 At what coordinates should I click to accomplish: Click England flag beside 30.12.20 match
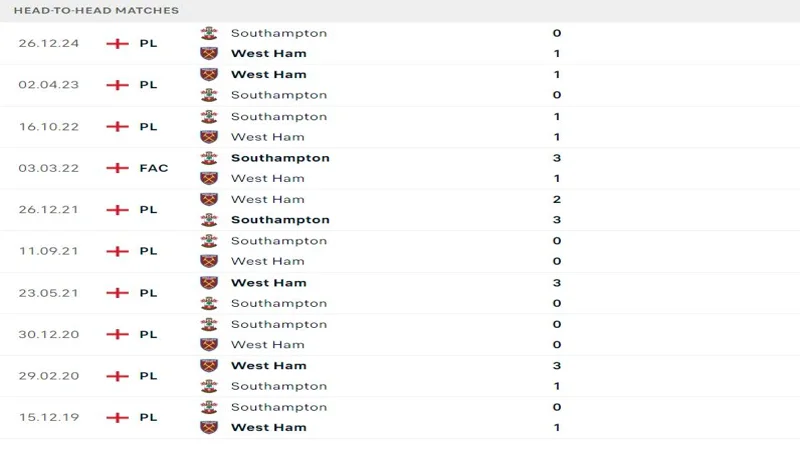(x=118, y=334)
